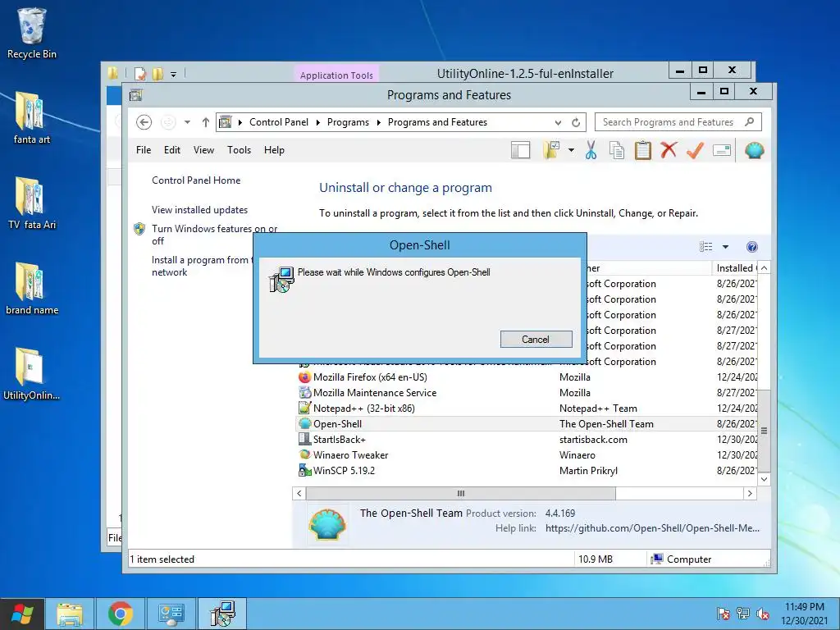This screenshot has width=840, height=630.
Task: Select the Notepad++ (32-bit x86) entry
Action: click(527, 409)
